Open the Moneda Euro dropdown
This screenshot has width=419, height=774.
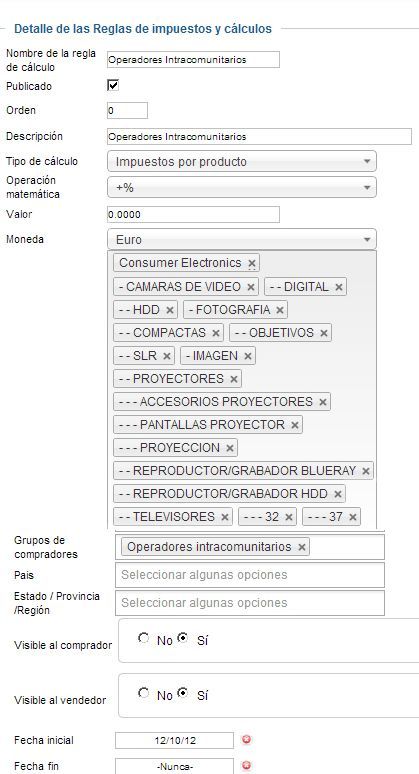click(242, 239)
